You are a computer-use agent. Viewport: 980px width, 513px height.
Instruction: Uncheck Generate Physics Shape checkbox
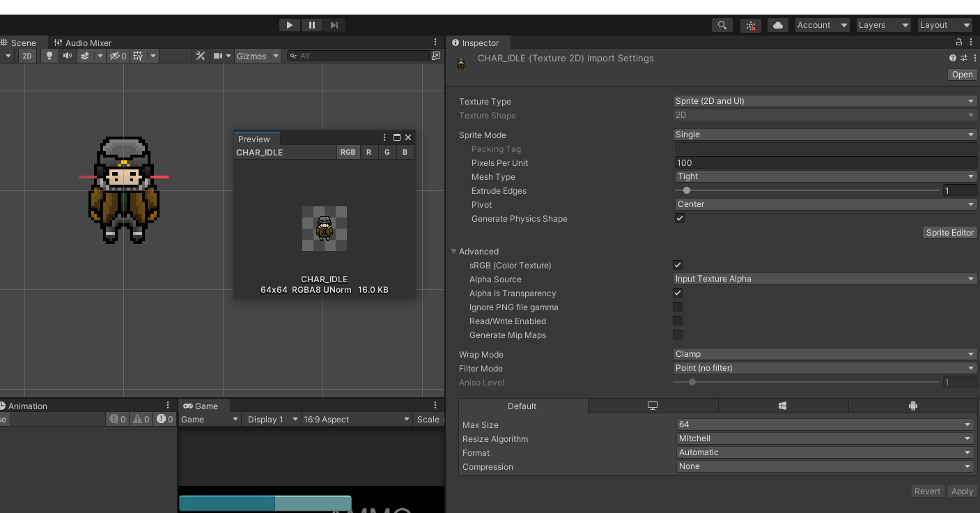coord(680,218)
